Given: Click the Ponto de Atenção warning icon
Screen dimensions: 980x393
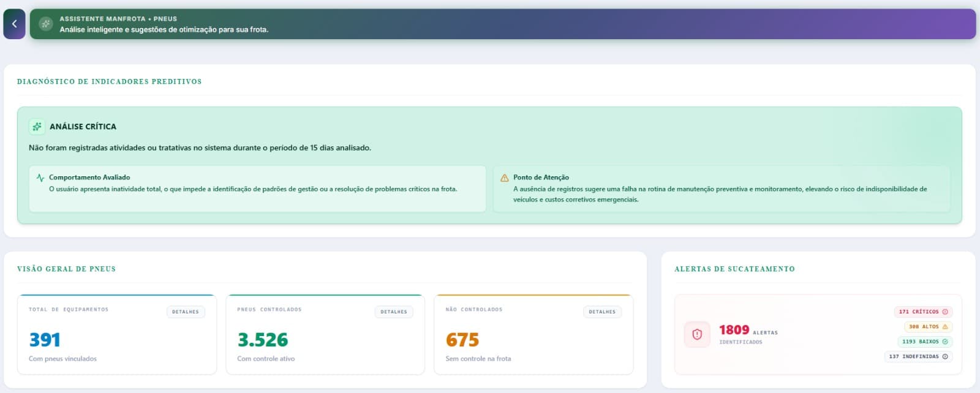Looking at the screenshot, I should click(x=505, y=178).
